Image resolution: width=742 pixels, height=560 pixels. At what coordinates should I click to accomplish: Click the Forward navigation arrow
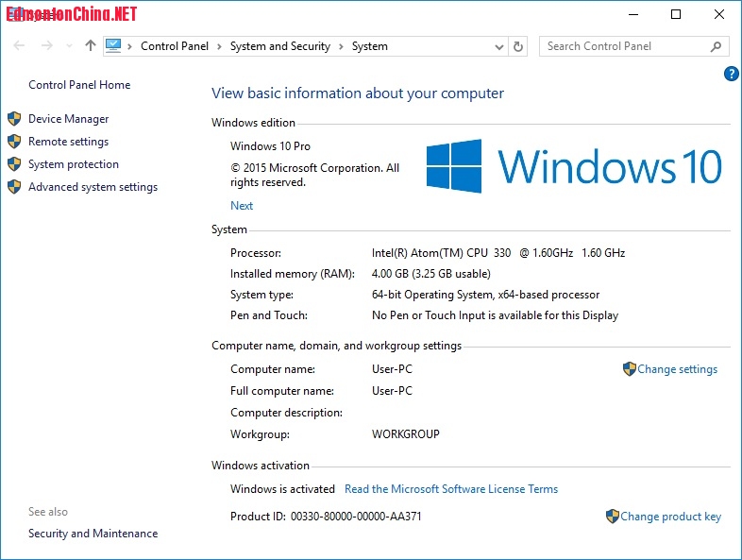pyautogui.click(x=44, y=45)
